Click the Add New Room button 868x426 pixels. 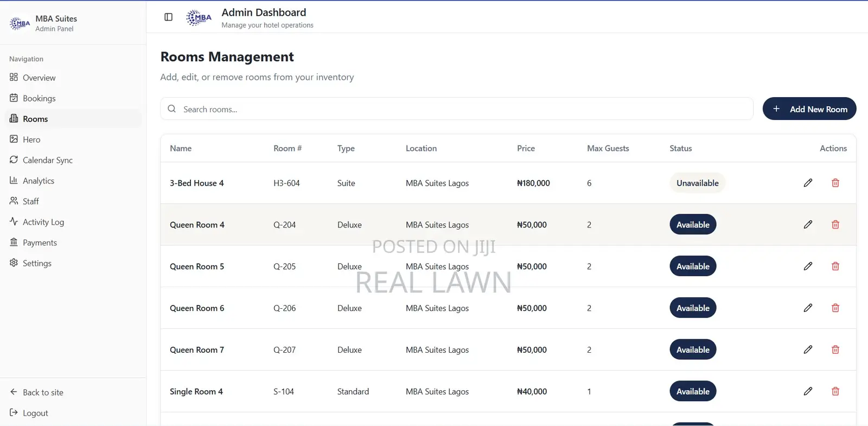pyautogui.click(x=809, y=109)
